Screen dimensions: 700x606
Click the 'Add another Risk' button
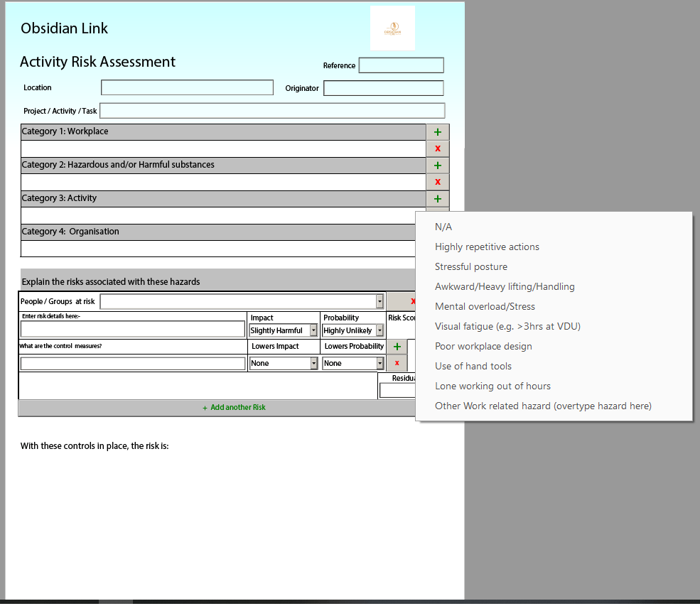[x=233, y=408]
